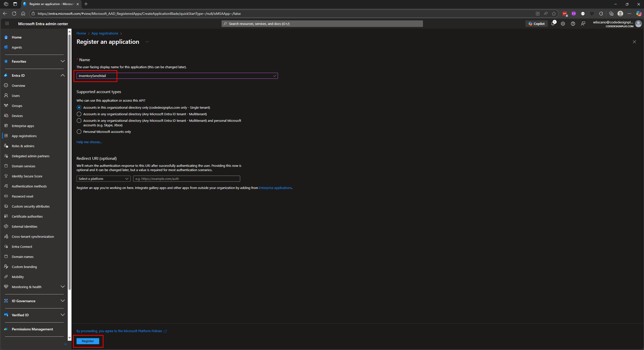Open Edge workspaces icon
The width and height of the screenshot is (644, 350).
click(x=6, y=4)
